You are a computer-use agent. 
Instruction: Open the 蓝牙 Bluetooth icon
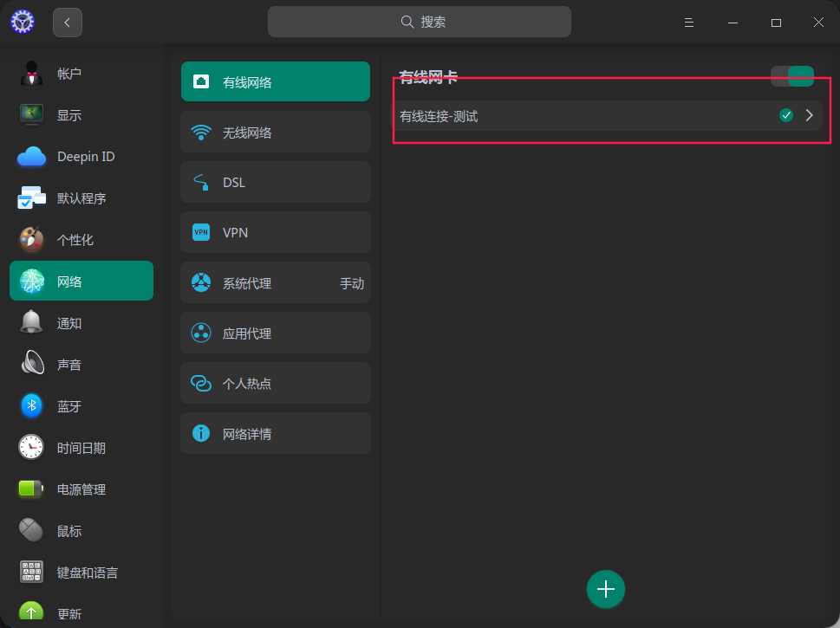(x=31, y=405)
